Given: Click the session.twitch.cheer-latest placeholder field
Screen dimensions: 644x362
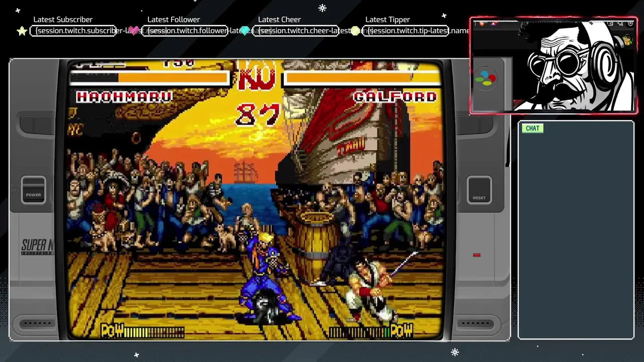Looking at the screenshot, I should click(x=296, y=31).
